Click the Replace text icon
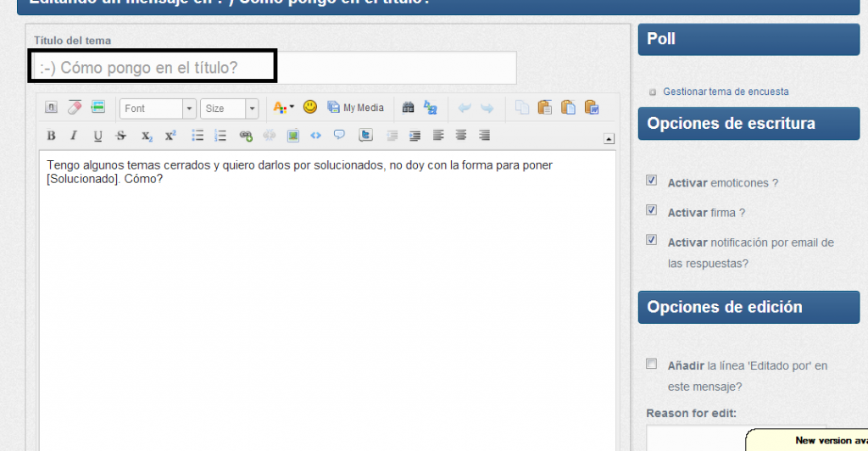 tap(430, 108)
